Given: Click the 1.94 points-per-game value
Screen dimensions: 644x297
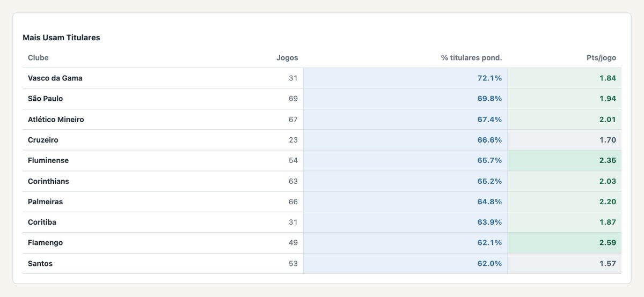Looking at the screenshot, I should tap(608, 99).
